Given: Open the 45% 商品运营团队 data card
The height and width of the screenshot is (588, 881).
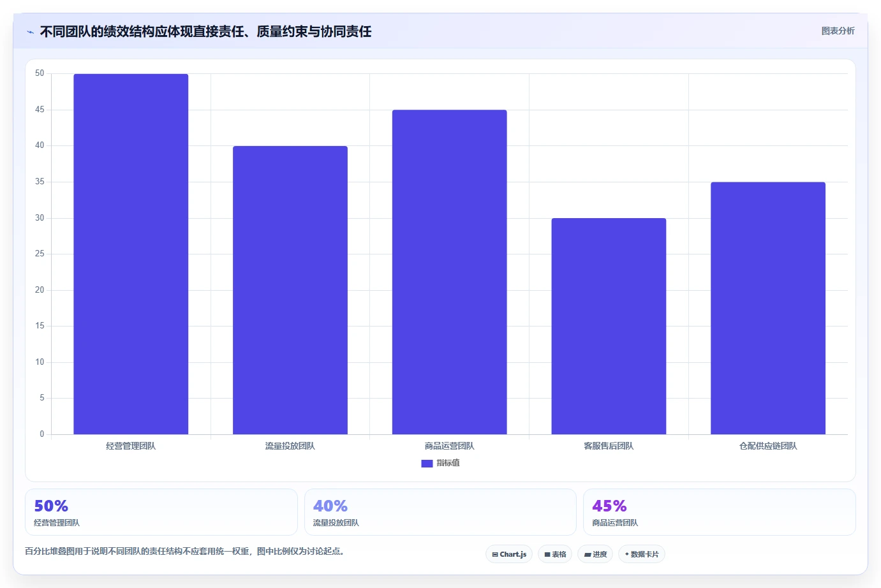Looking at the screenshot, I should 720,512.
